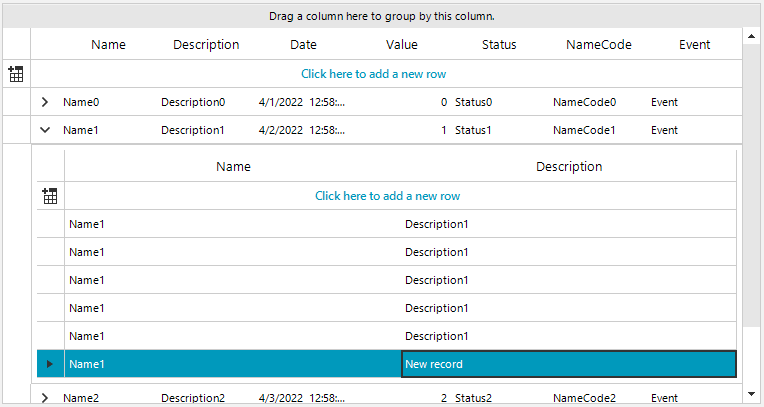Click the Value column header

click(401, 44)
